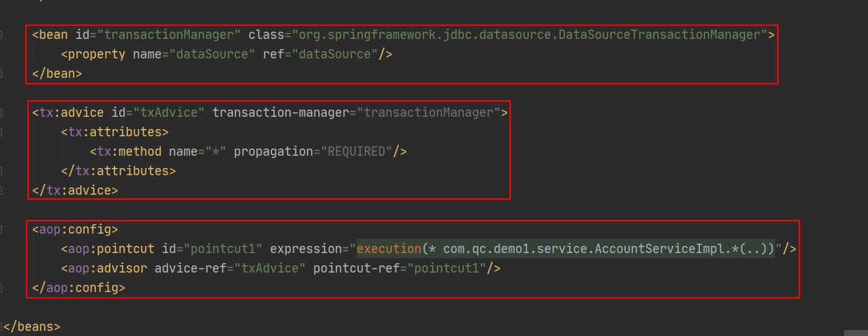Screen dimensions: 868x336
Task: Collapse the tx:advice block fold marker
Action: [2, 113]
